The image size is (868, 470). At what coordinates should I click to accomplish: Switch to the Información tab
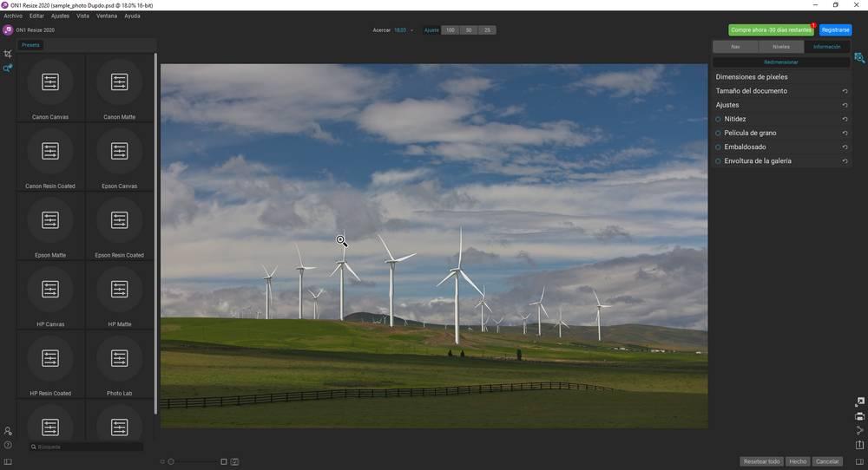pyautogui.click(x=827, y=47)
